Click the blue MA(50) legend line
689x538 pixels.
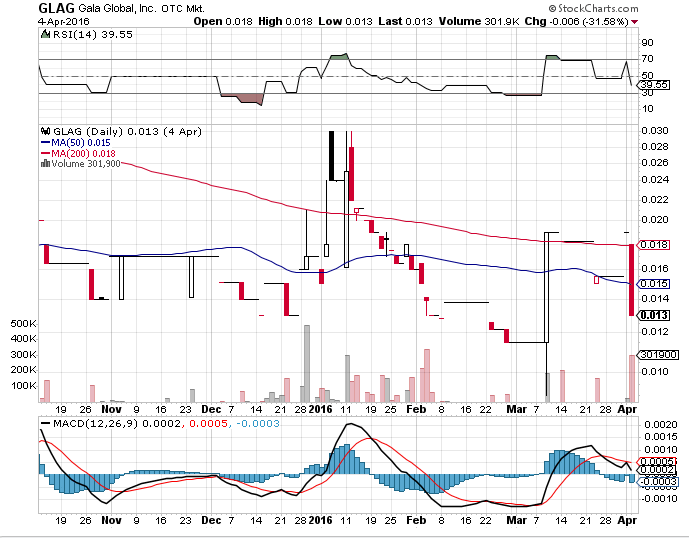[45, 142]
